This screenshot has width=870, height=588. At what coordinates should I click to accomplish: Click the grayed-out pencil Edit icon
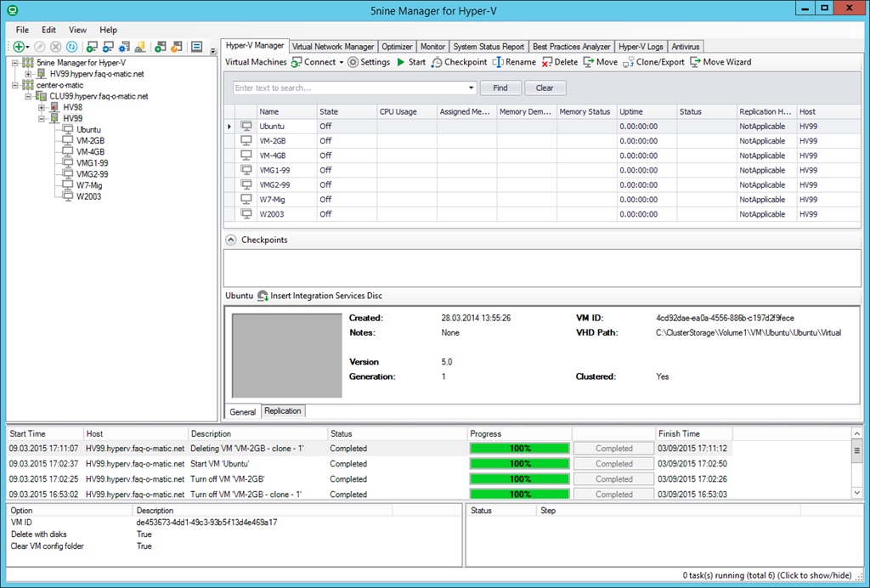click(39, 47)
